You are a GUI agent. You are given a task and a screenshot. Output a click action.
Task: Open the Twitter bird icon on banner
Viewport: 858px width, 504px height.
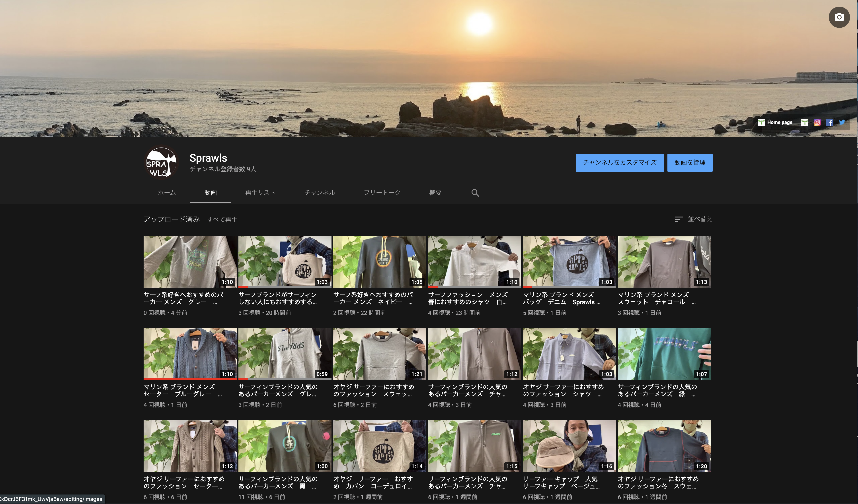coord(842,122)
